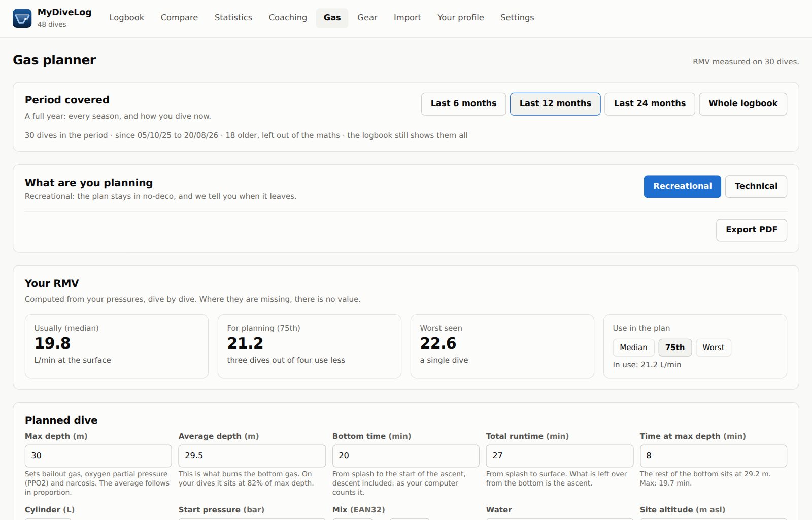Image resolution: width=812 pixels, height=520 pixels.
Task: Click the Bottom time input field
Action: [x=405, y=456]
